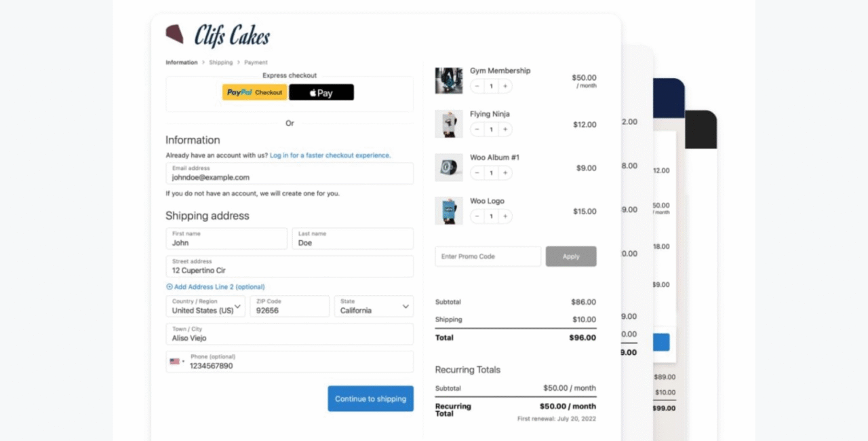Click the Enter Promo Code field
This screenshot has height=441, width=868.
click(488, 256)
